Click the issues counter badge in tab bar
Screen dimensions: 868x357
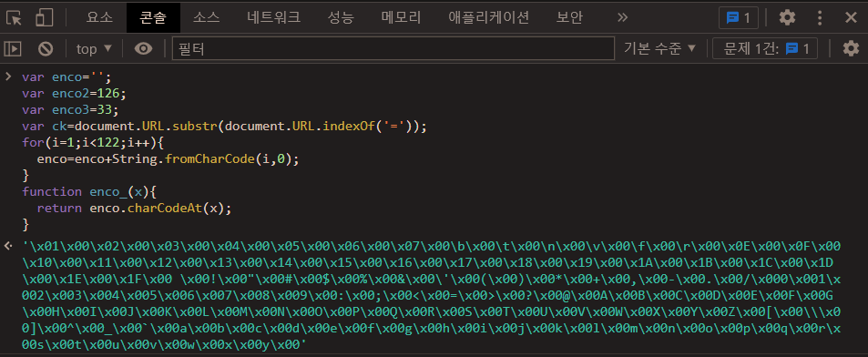[x=739, y=17]
